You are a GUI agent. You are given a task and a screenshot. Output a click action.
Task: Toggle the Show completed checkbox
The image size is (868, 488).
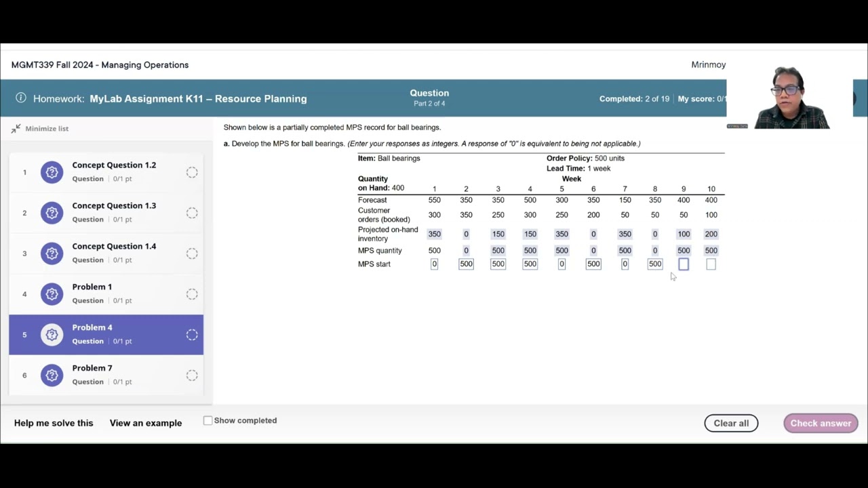click(x=208, y=420)
